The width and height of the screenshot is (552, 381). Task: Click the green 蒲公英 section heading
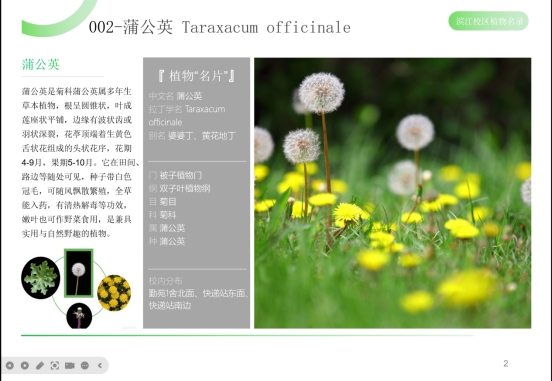pos(40,64)
